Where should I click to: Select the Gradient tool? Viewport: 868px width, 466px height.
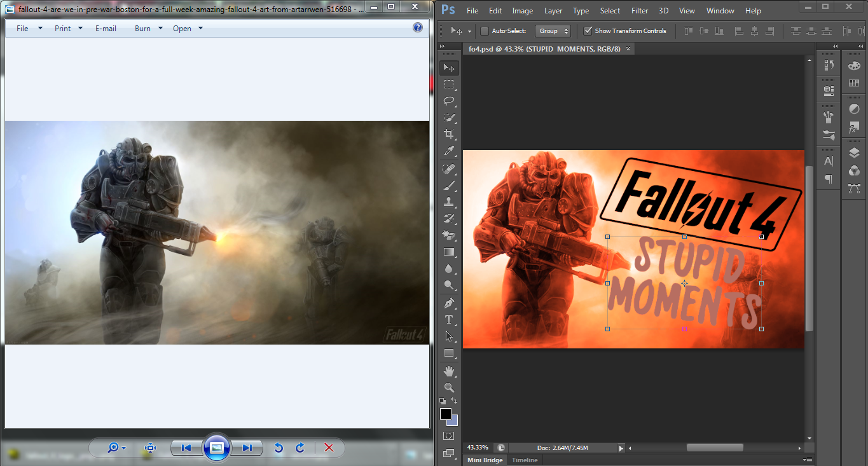coord(449,252)
